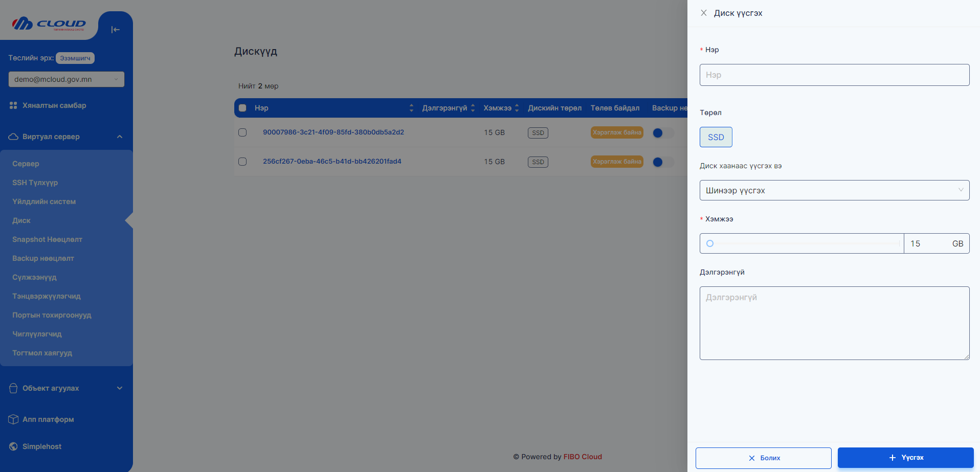
Task: Open Апп платформ cube icon
Action: (13, 419)
